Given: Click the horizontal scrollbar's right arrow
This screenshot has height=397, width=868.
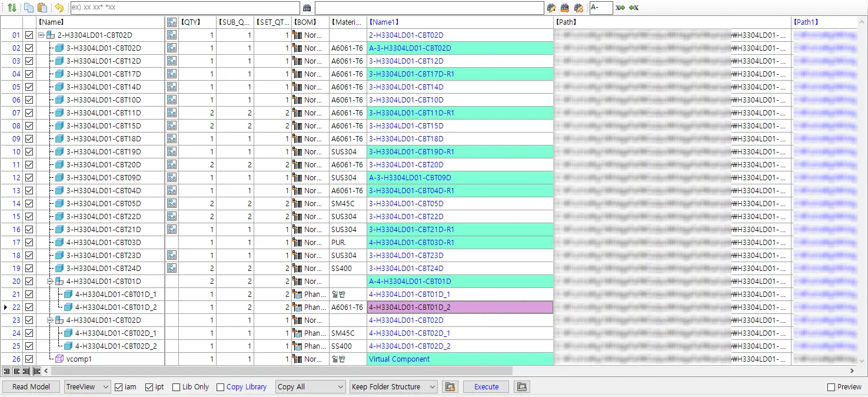Looking at the screenshot, I should pyautogui.click(x=852, y=371).
